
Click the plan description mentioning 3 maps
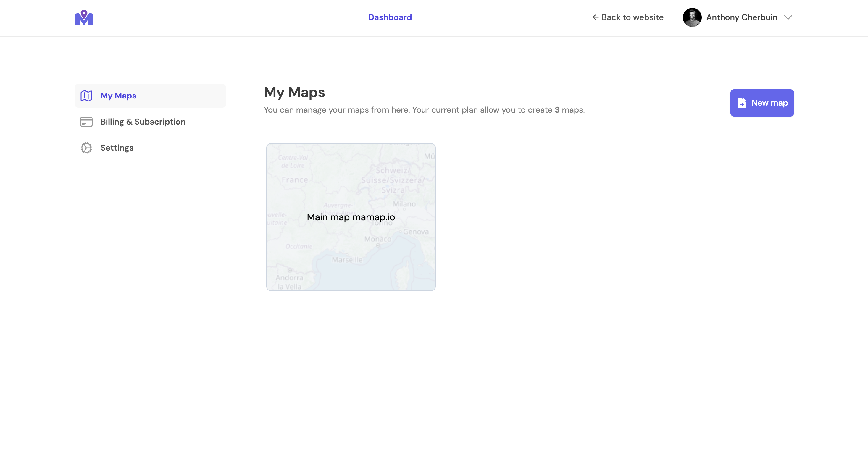point(424,110)
